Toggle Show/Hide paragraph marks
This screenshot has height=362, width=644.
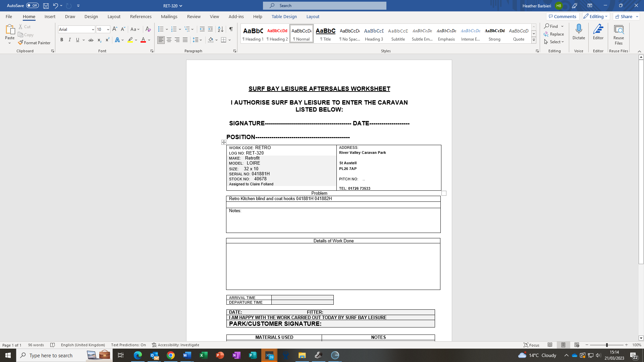[231, 29]
